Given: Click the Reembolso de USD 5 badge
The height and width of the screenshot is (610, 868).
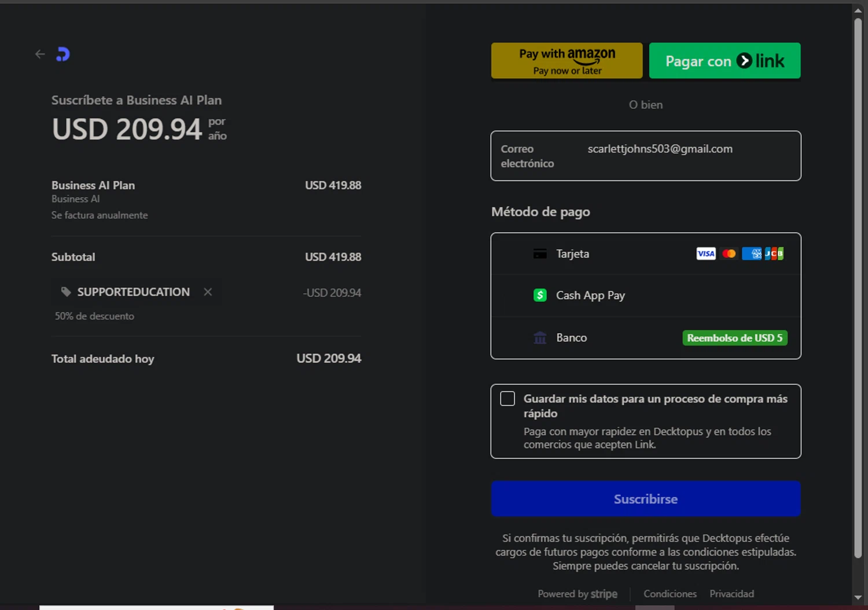Looking at the screenshot, I should [x=735, y=338].
